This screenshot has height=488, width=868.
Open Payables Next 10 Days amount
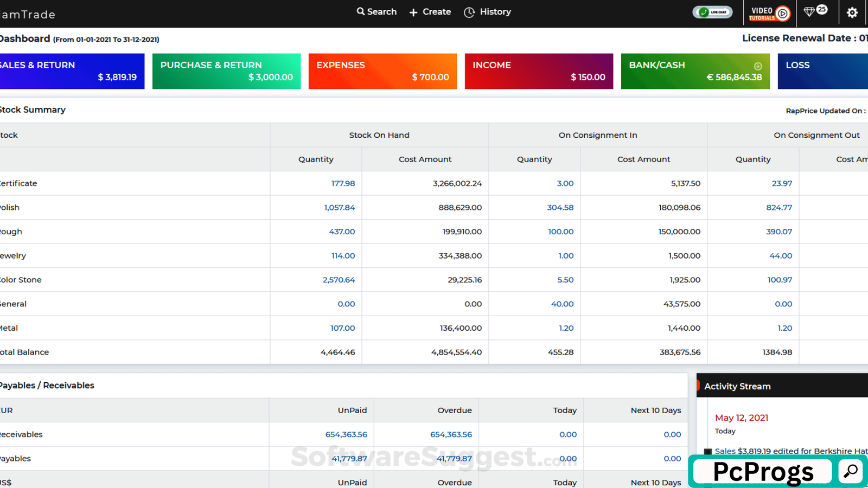click(672, 459)
